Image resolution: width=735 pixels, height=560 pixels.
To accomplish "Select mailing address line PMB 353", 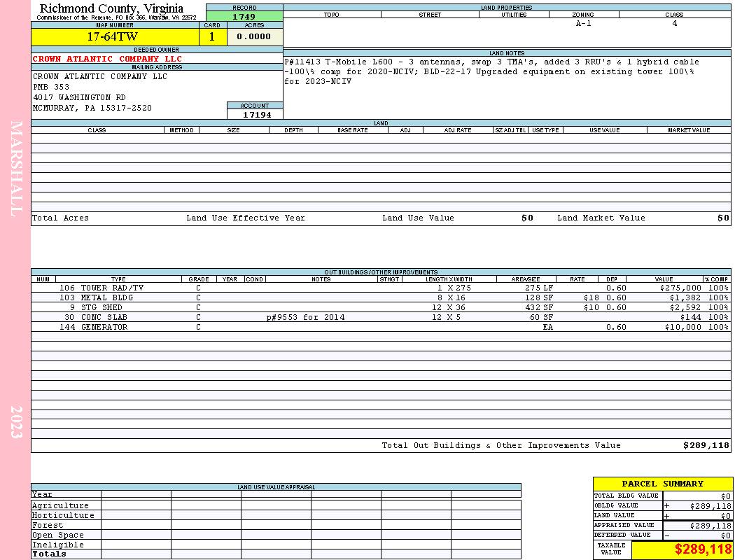I will tap(51, 87).
